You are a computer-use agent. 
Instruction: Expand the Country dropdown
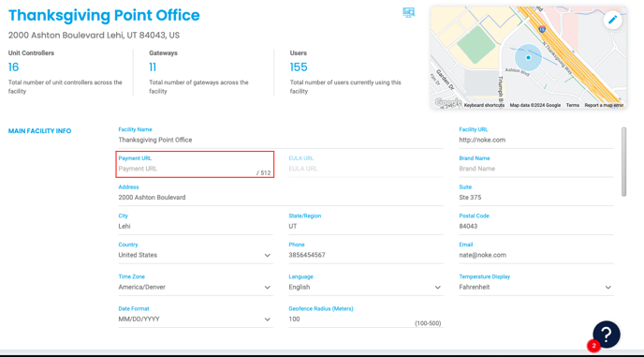[196, 255]
